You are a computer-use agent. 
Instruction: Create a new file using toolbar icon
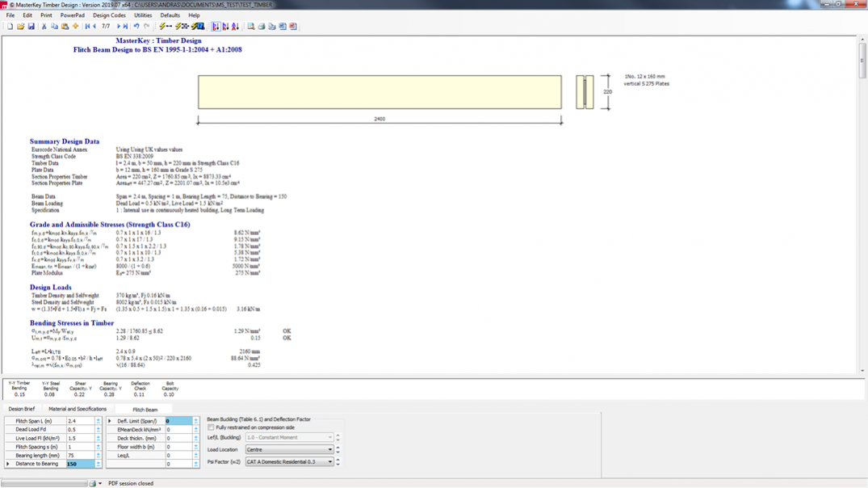[10, 27]
